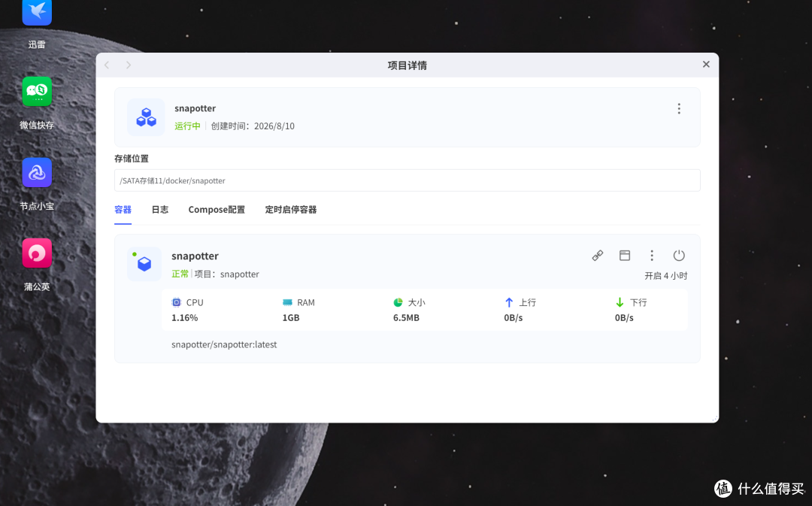Viewport: 812px width, 506px height.
Task: Click the CPU chip icon
Action: [176, 302]
